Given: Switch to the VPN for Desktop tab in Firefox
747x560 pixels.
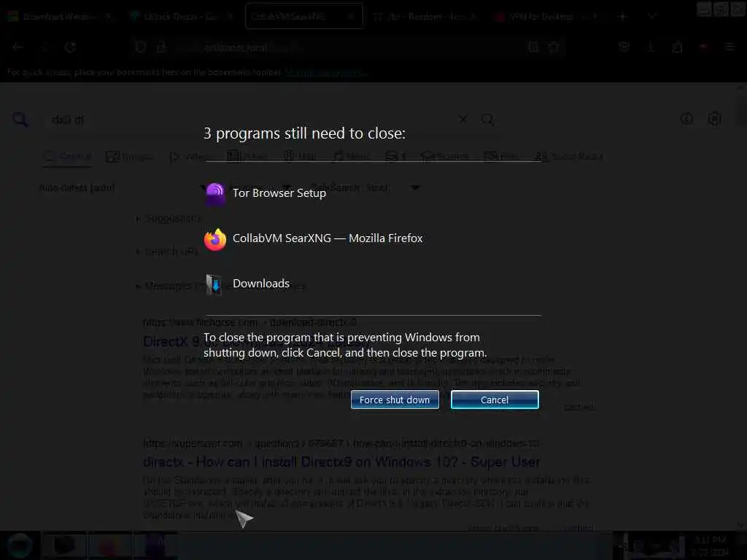Looking at the screenshot, I should point(546,16).
